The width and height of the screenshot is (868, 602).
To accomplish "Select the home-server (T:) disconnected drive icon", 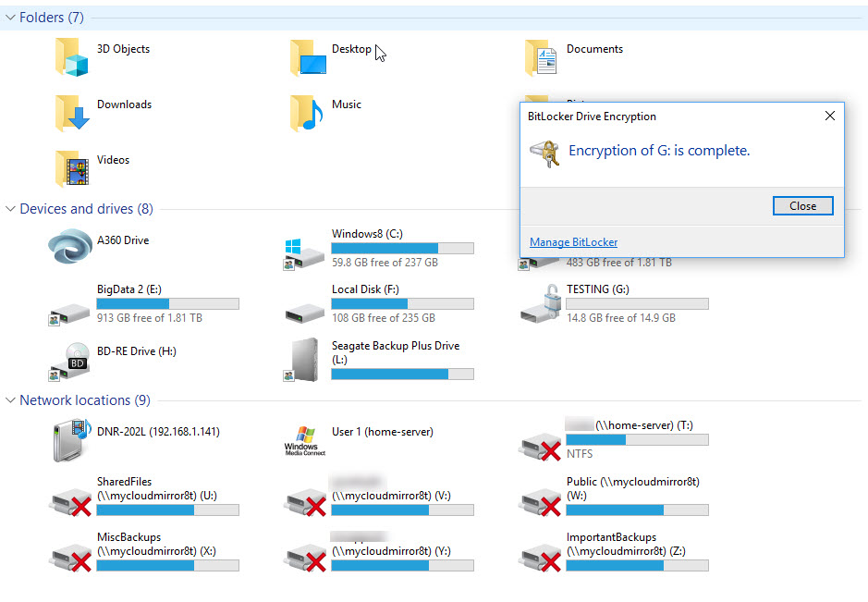I will tap(540, 447).
